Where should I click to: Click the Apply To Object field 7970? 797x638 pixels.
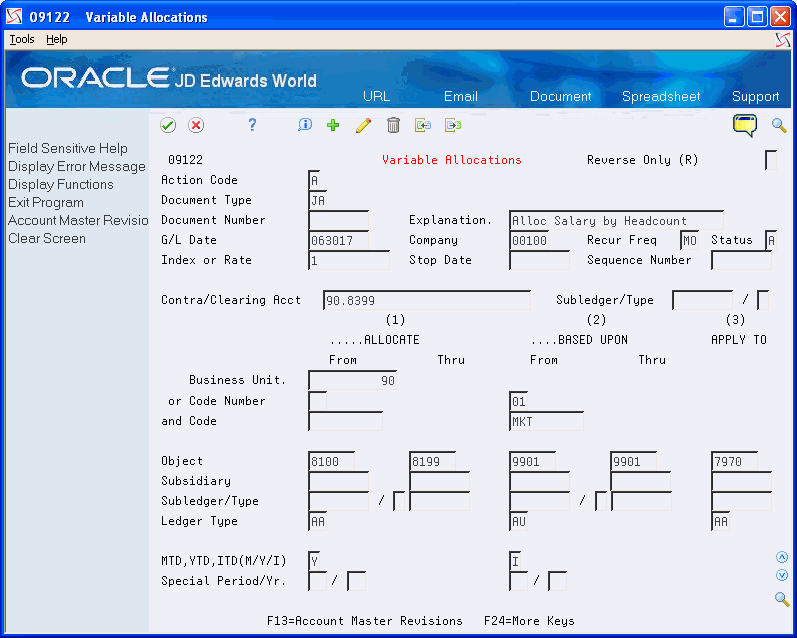[x=734, y=462]
